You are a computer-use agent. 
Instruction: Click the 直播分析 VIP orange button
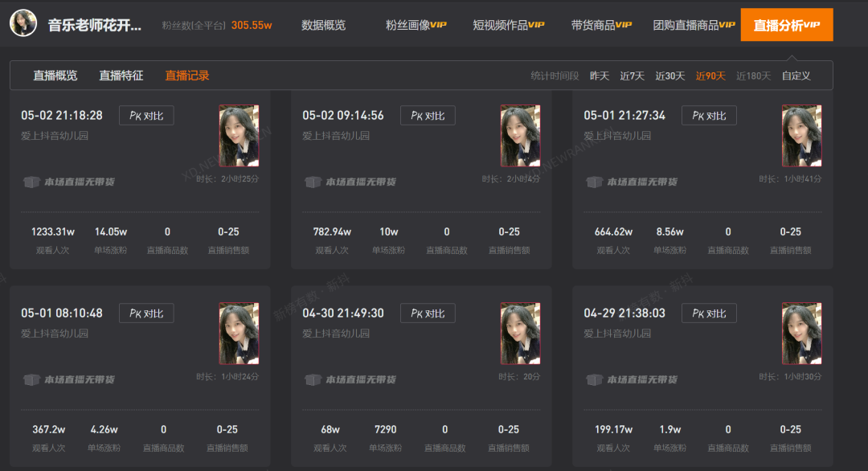787,25
